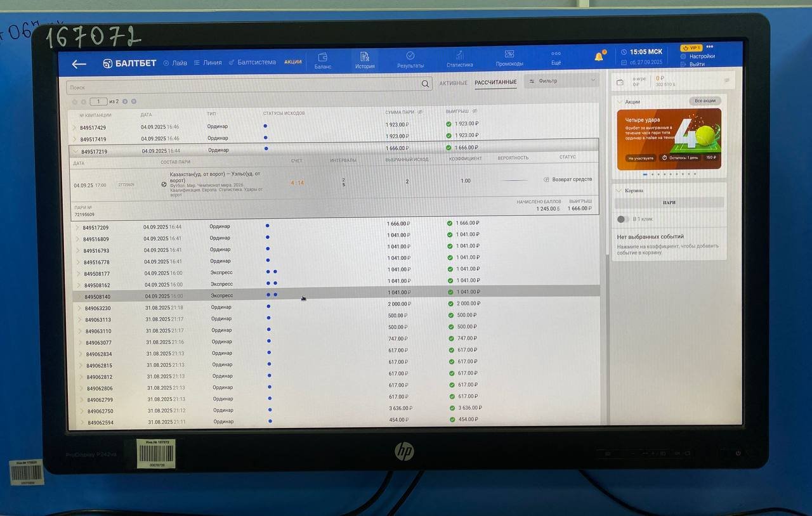Click the Выйти logout link
The image size is (812, 516).
[697, 64]
